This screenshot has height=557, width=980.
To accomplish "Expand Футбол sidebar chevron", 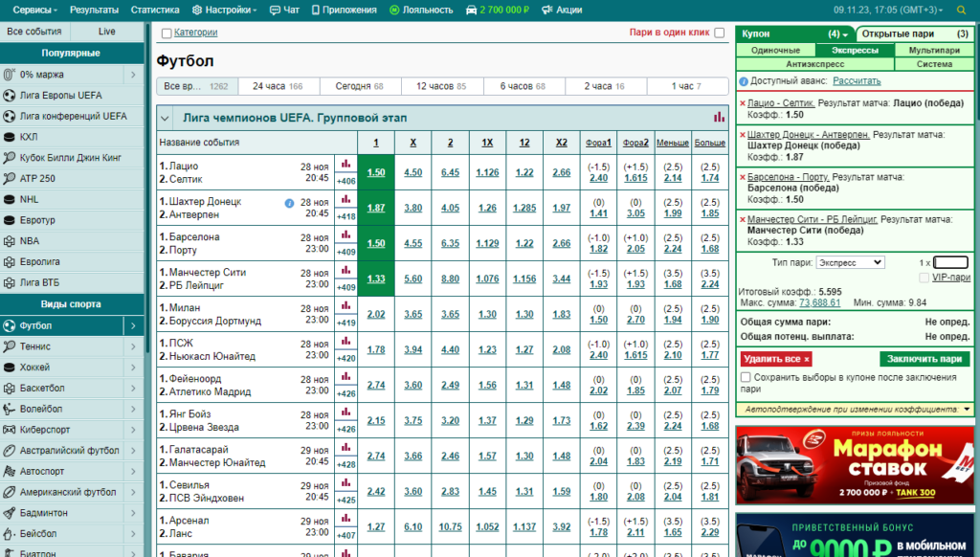I will pyautogui.click(x=133, y=325).
